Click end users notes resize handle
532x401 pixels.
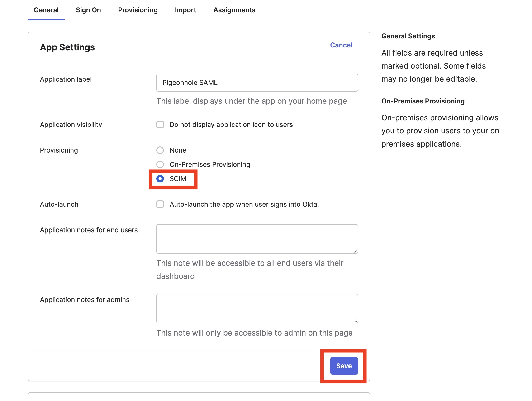(x=356, y=251)
